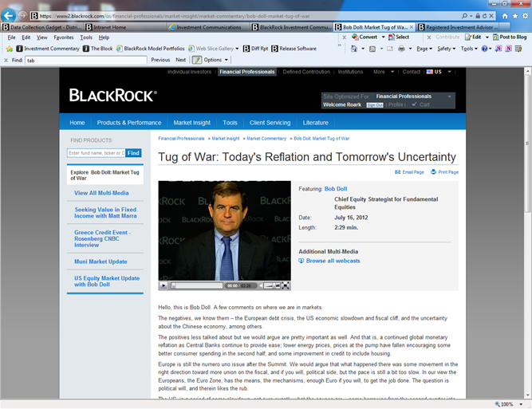The height and width of the screenshot is (409, 532).
Task: Expand the Contribute Edit dropdown arrow
Action: [487, 37]
